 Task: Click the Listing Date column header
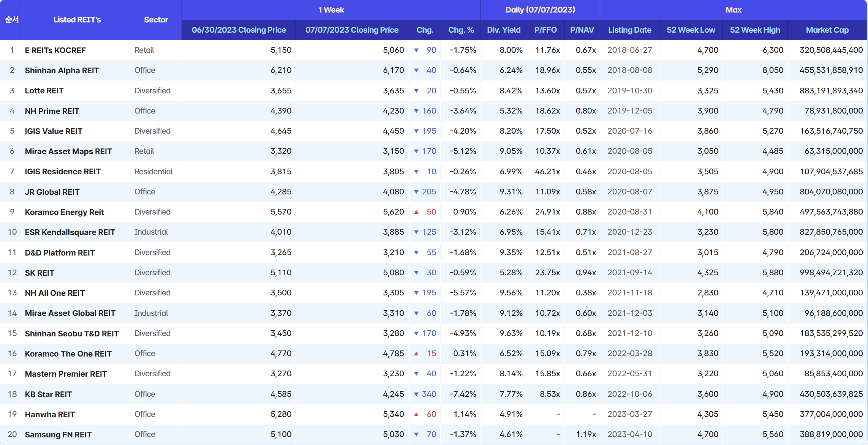click(x=629, y=30)
